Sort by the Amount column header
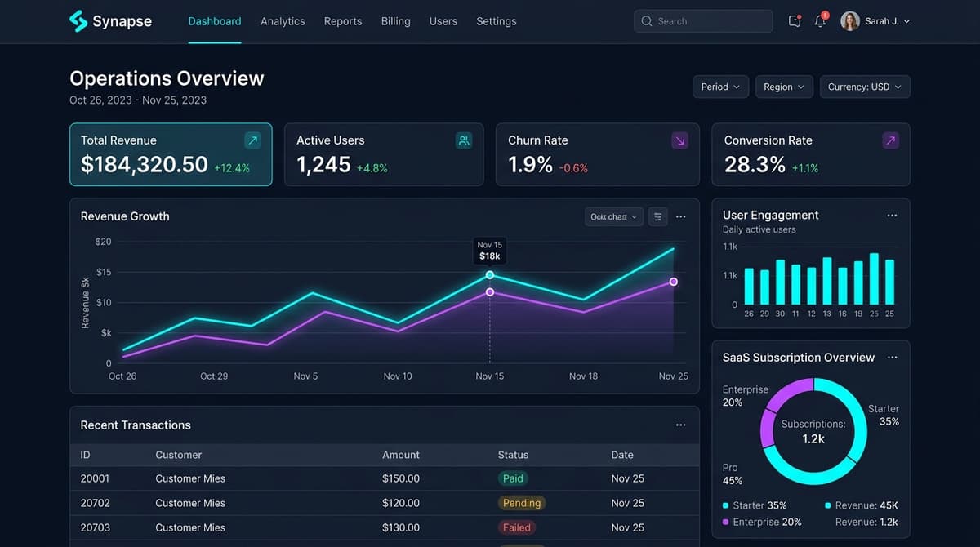The width and height of the screenshot is (980, 547). (401, 455)
